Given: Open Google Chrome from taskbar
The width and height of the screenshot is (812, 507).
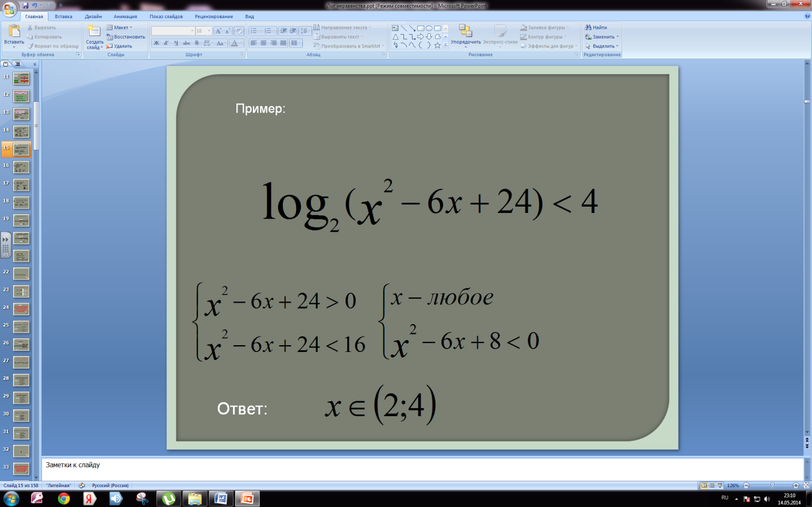Looking at the screenshot, I should point(64,498).
